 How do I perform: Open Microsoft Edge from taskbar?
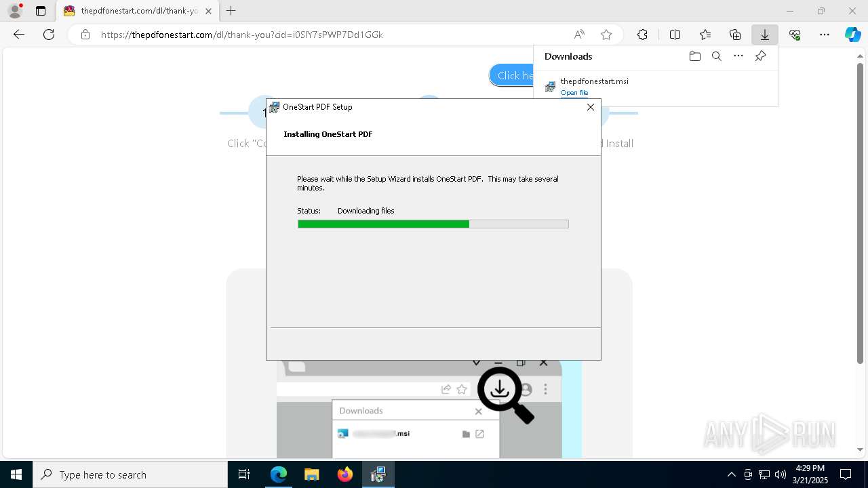pyautogui.click(x=279, y=474)
